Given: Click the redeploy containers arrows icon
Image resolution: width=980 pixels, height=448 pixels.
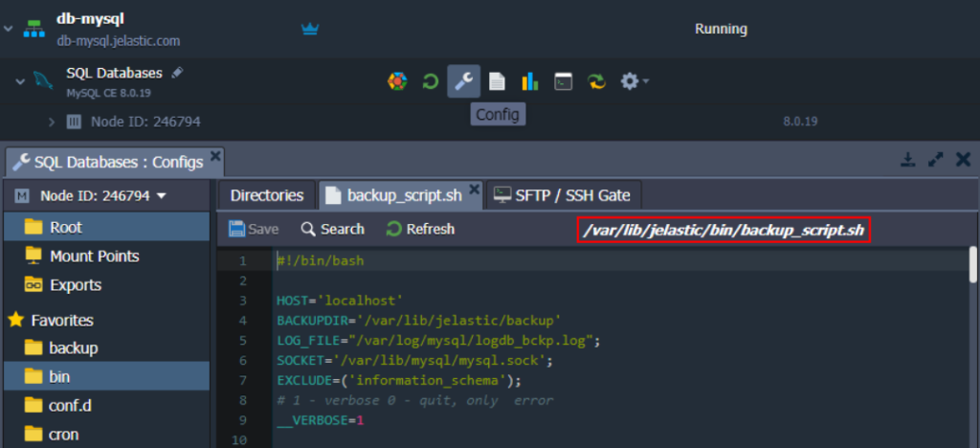Looking at the screenshot, I should [597, 81].
